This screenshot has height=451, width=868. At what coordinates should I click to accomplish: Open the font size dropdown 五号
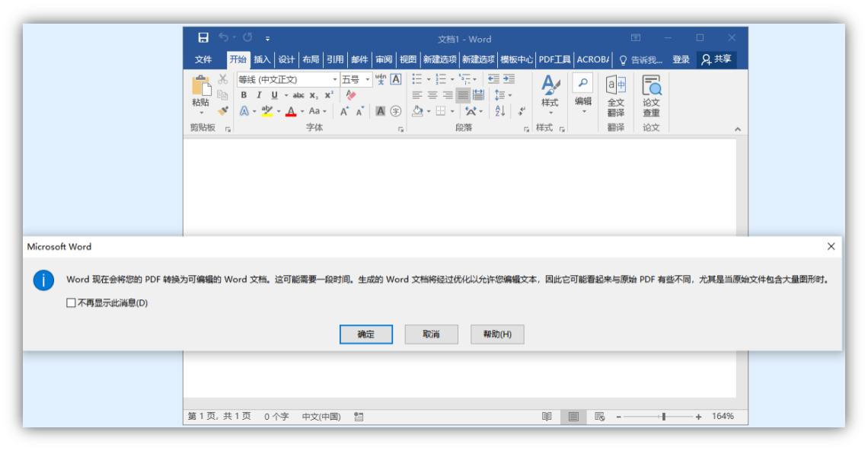tap(367, 80)
